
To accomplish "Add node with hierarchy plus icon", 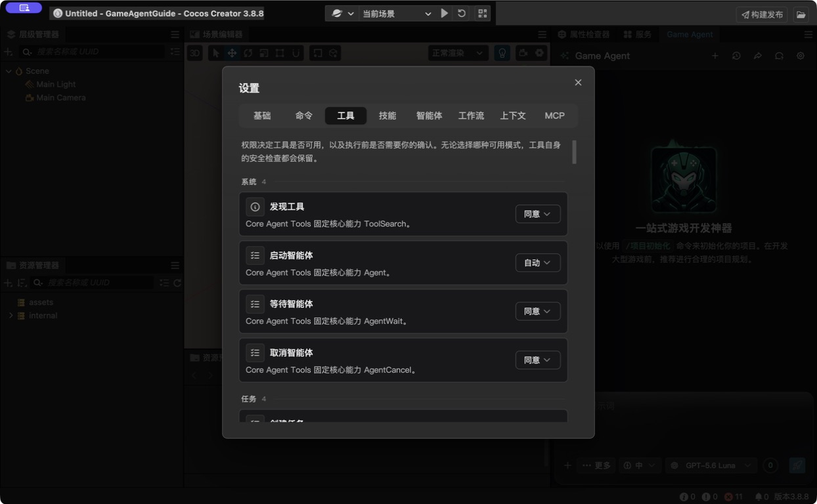I will [9, 52].
